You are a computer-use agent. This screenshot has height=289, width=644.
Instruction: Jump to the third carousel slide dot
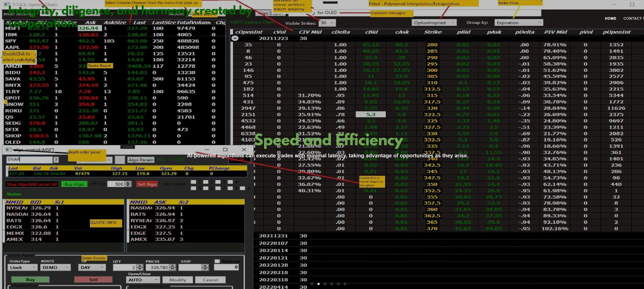[x=325, y=284]
